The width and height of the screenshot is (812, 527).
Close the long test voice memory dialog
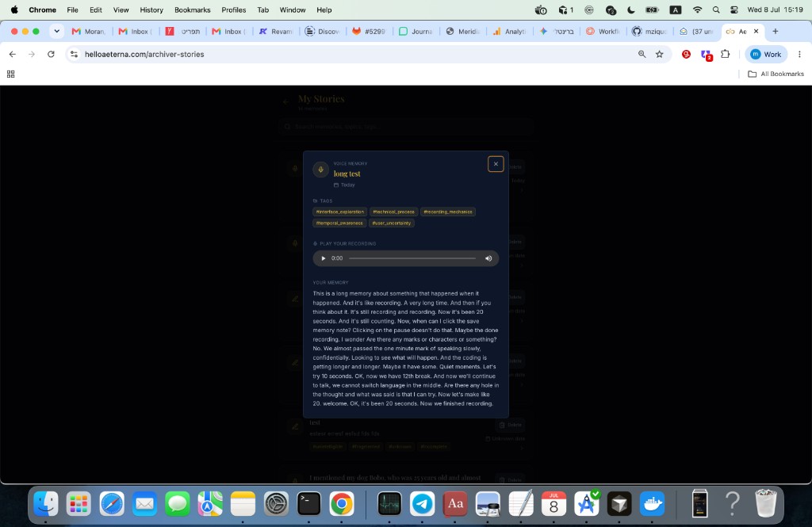(x=496, y=164)
